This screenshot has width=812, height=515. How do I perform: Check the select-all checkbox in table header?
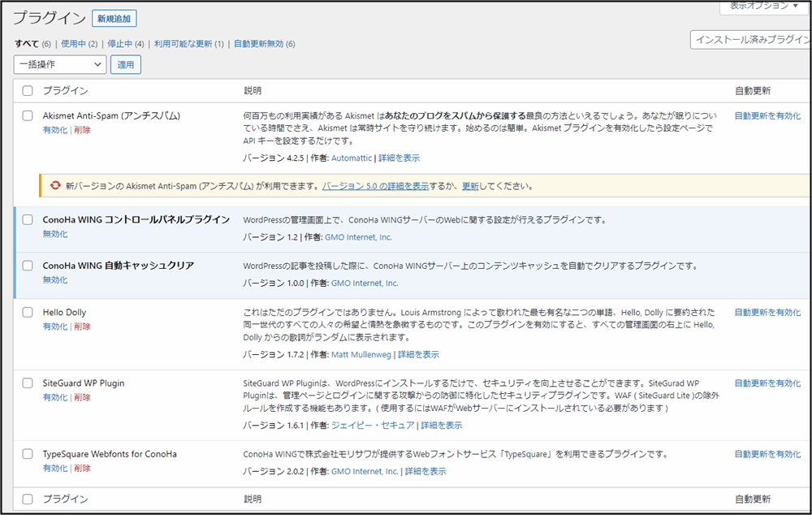pos(28,91)
